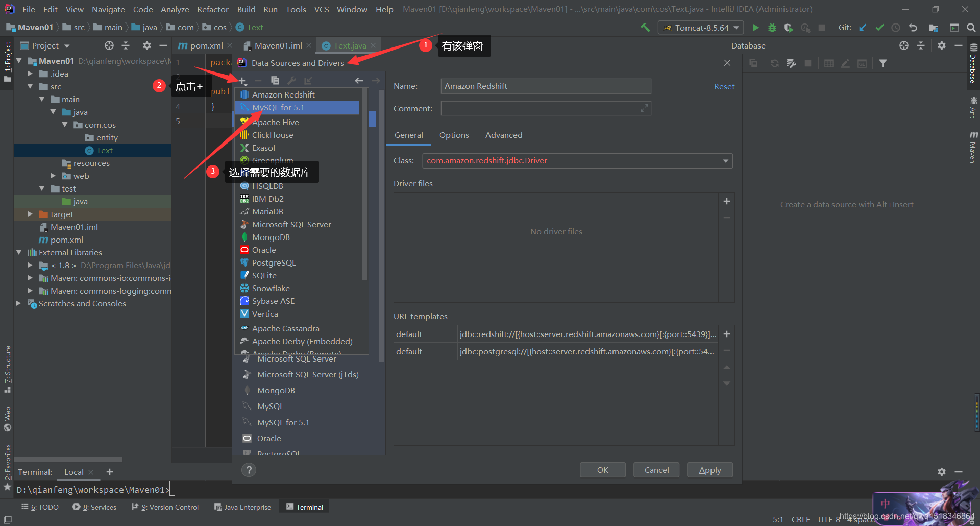
Task: Select Text class in project tree
Action: (105, 150)
